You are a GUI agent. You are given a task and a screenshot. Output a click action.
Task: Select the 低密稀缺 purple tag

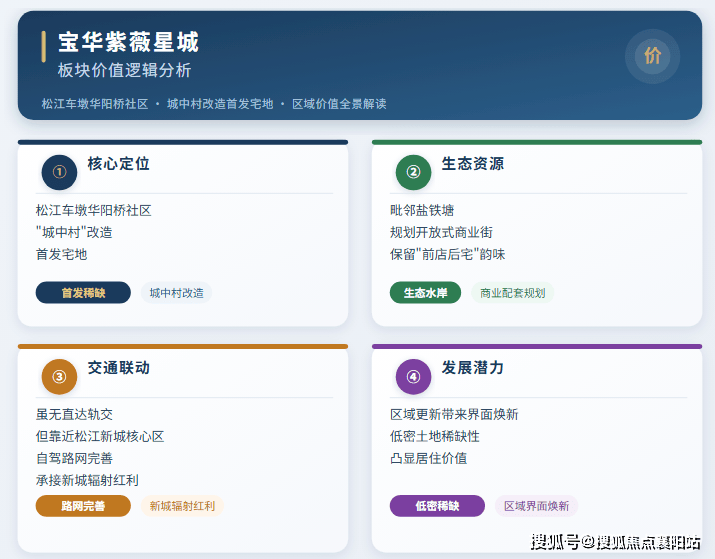437,506
